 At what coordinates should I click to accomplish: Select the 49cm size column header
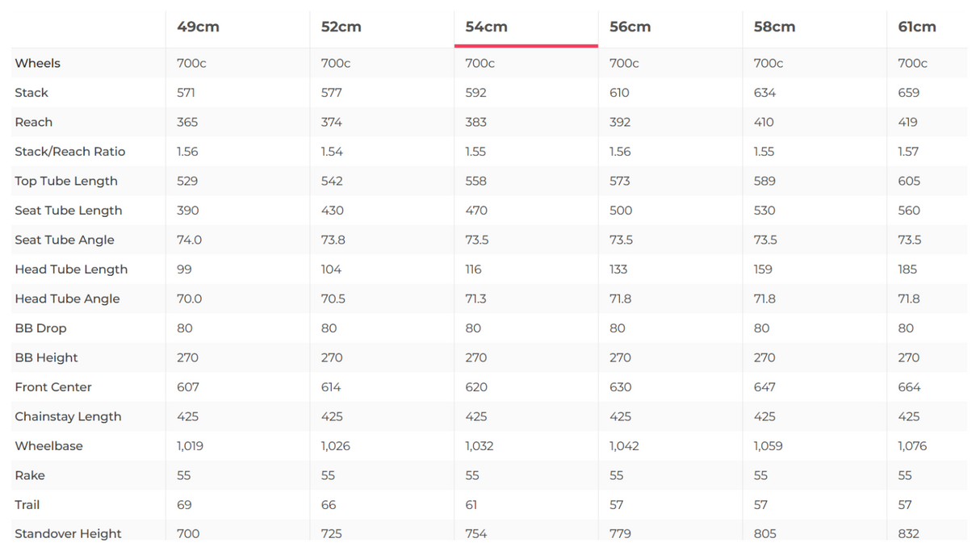click(198, 27)
